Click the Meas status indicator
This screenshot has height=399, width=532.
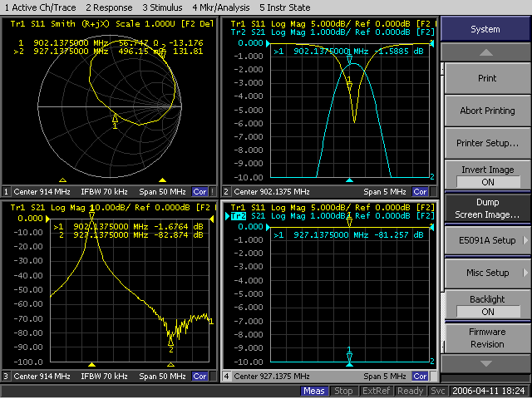pyautogui.click(x=314, y=391)
